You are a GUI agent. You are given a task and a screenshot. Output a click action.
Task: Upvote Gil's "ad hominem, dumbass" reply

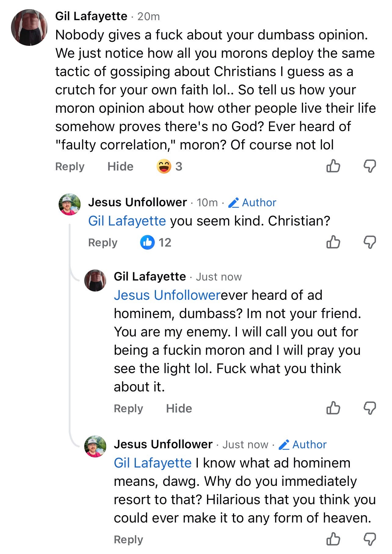(x=333, y=408)
